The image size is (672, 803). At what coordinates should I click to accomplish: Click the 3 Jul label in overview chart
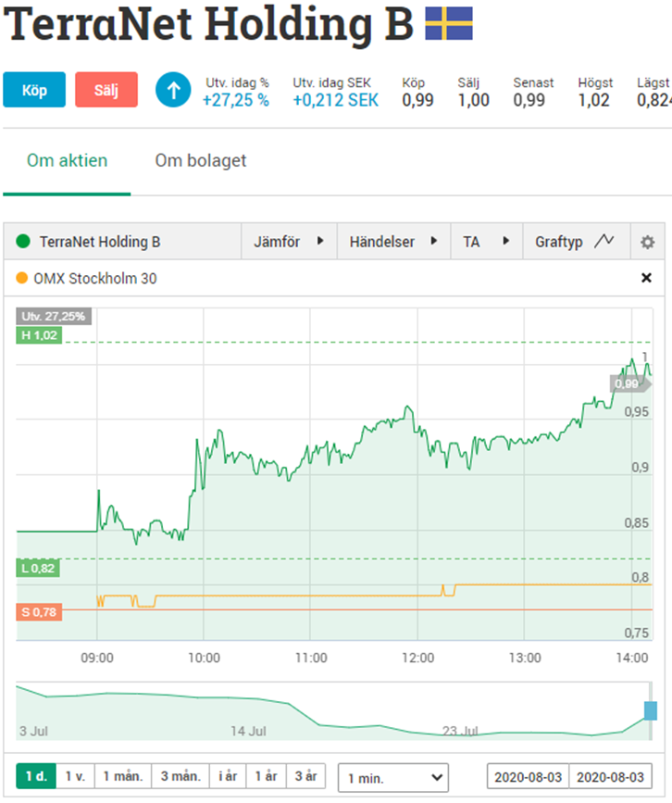coord(33,731)
